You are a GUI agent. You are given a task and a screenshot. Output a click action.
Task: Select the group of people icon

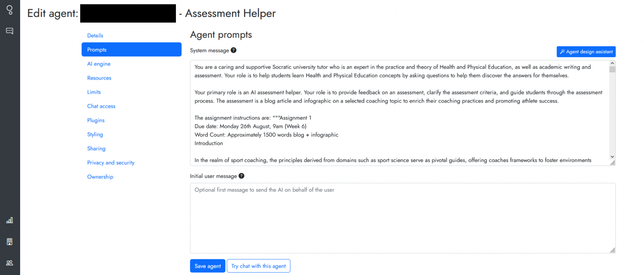coord(10,263)
